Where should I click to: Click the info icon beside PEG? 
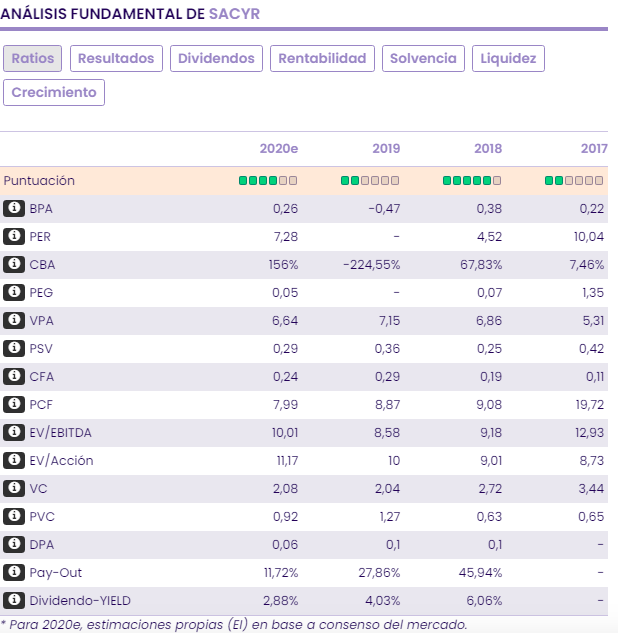[14, 293]
